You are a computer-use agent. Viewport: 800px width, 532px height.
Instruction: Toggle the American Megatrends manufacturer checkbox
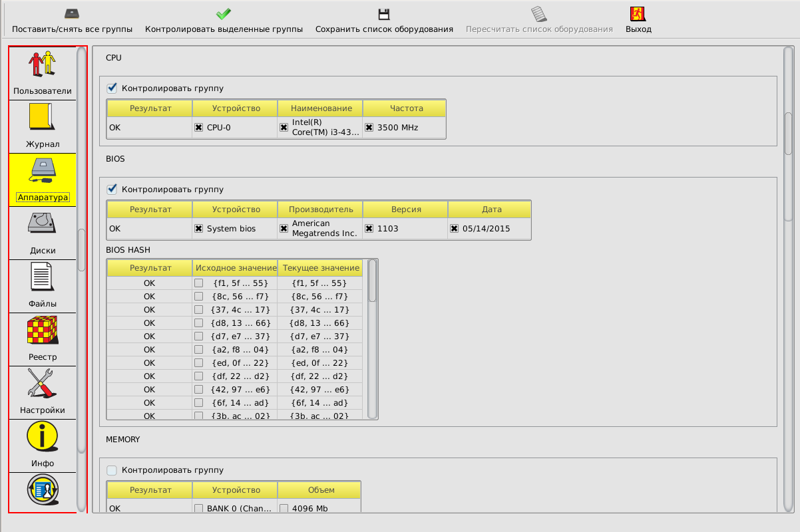pyautogui.click(x=284, y=228)
